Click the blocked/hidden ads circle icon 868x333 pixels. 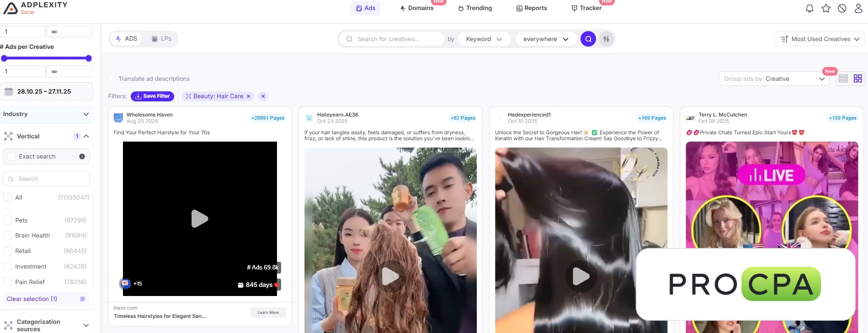tap(842, 8)
